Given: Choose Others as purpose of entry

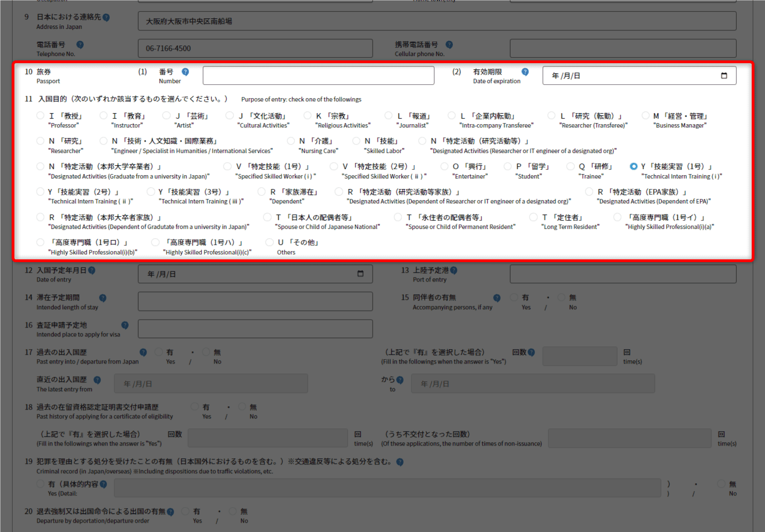Looking at the screenshot, I should (269, 243).
